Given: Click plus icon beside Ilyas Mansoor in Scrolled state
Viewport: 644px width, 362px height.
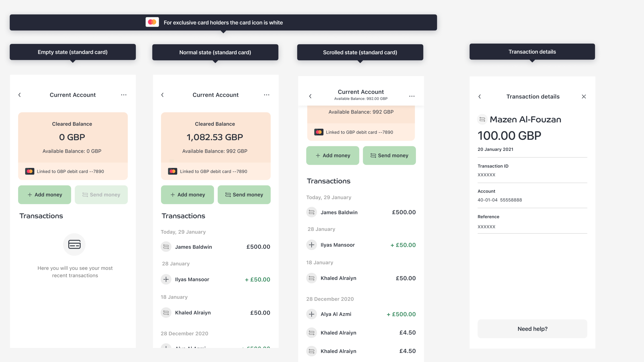Looking at the screenshot, I should (311, 245).
